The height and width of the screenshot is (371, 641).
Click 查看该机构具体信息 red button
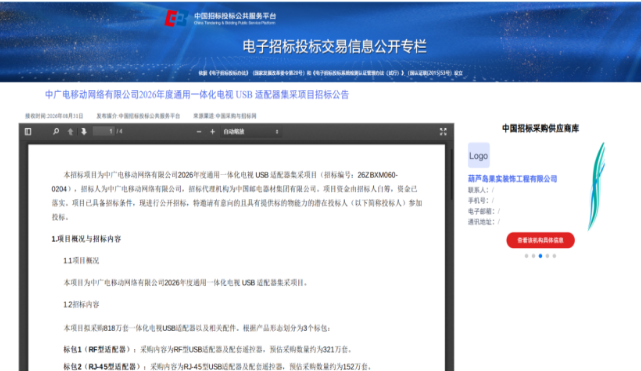tap(540, 240)
